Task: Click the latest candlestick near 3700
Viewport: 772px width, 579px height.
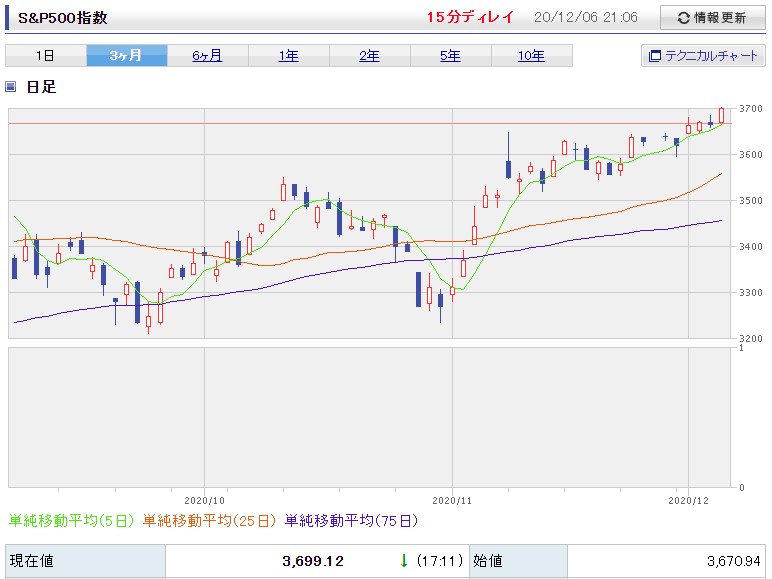Action: tap(721, 116)
